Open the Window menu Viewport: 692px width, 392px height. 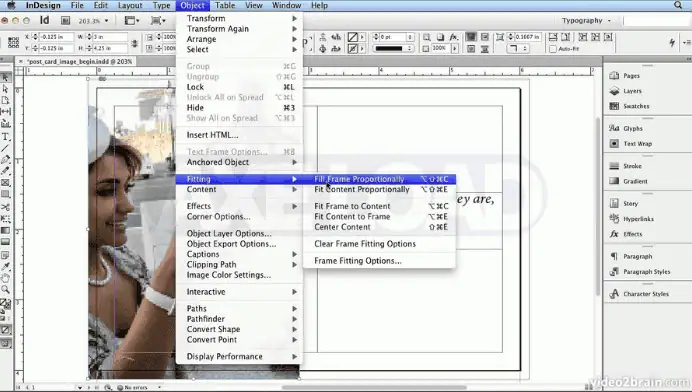pos(286,5)
